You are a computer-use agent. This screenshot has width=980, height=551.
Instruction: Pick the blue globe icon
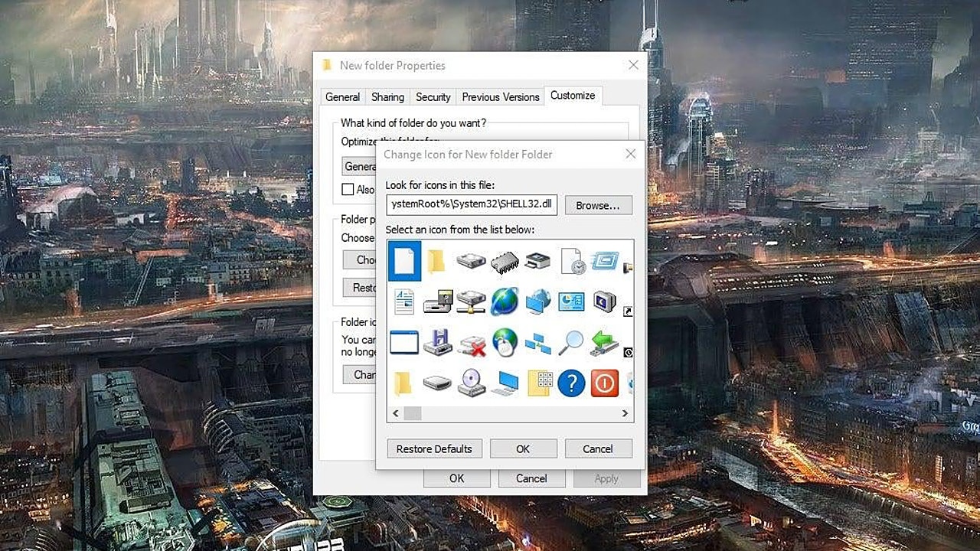(505, 302)
